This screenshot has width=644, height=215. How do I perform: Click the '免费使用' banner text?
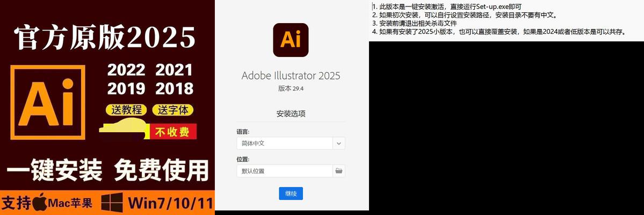coord(161,170)
